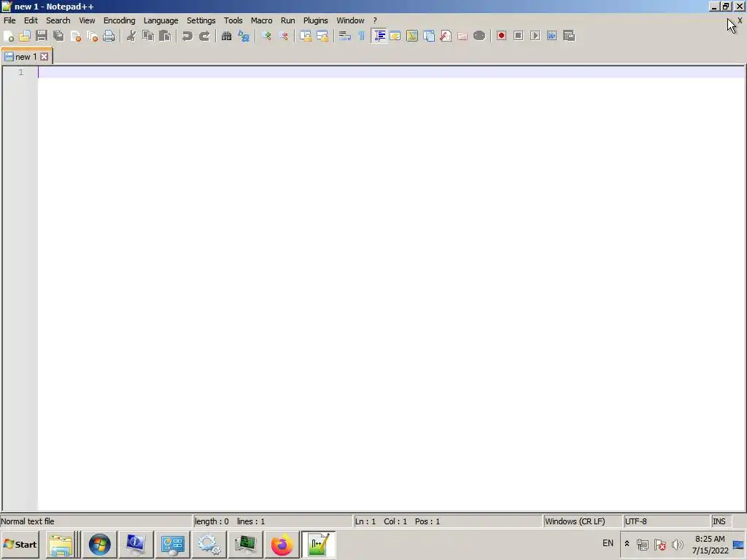
Task: Click the Close document toolbar icon
Action: (75, 36)
